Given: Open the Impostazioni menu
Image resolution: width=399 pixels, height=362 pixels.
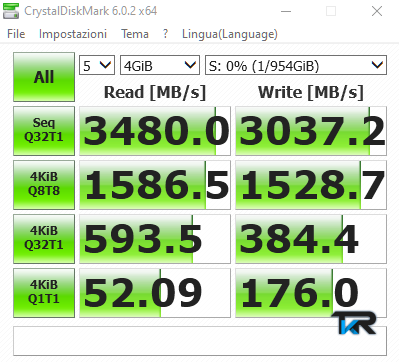Looking at the screenshot, I should [x=73, y=34].
